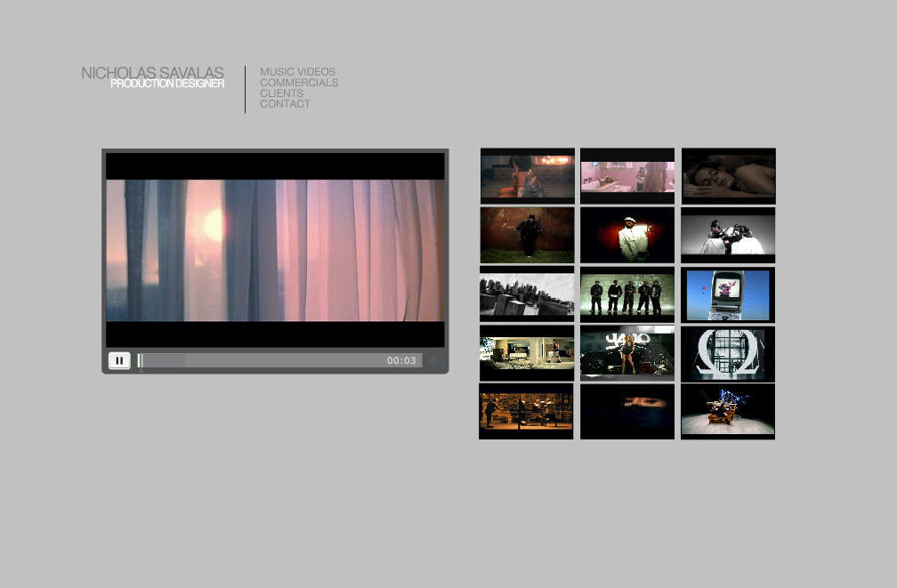
Task: Open the flip phone on blue thumbnail
Action: [x=728, y=294]
